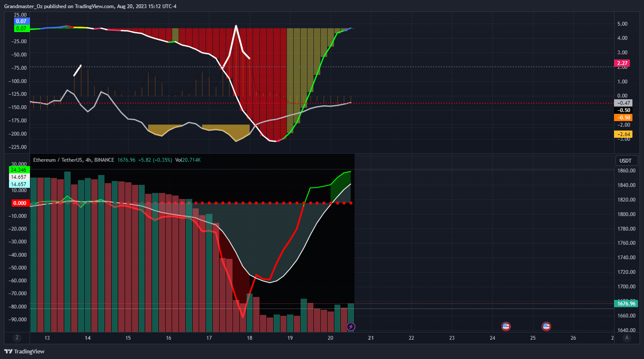Click date label 18 on time axis
Viewport: 644px width, 359px height.
click(x=250, y=338)
